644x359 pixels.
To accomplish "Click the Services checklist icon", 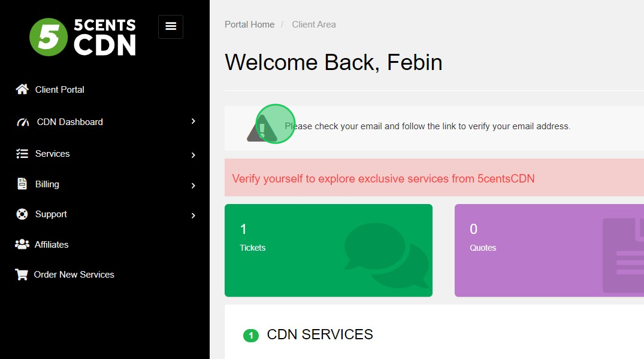I will point(22,153).
